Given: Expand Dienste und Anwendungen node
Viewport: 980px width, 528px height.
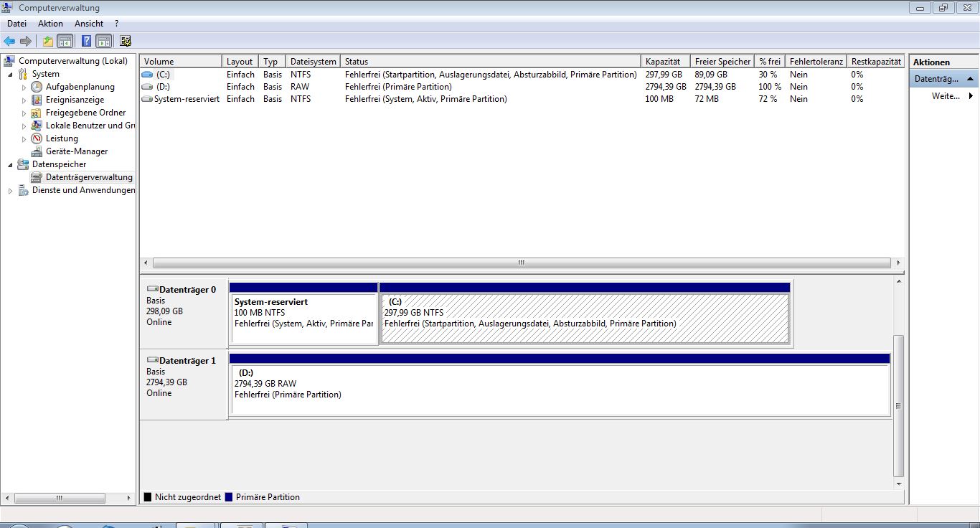Looking at the screenshot, I should (x=10, y=190).
